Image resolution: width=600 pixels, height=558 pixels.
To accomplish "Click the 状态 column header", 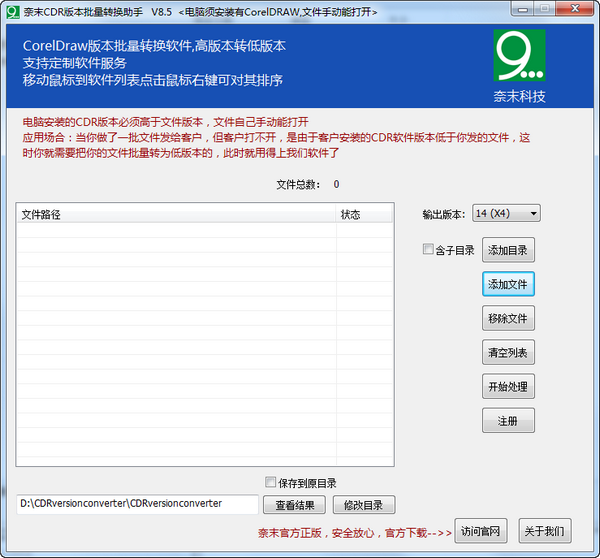I will pyautogui.click(x=364, y=214).
